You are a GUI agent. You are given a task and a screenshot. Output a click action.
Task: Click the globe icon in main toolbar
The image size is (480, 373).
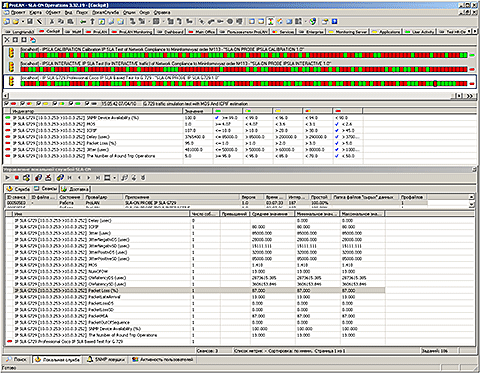coord(312,22)
